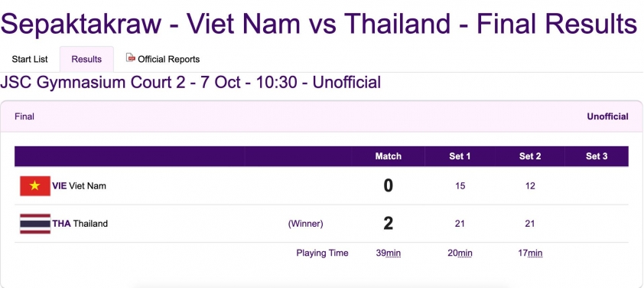
Task: Open the Start List tab
Action: [x=30, y=59]
